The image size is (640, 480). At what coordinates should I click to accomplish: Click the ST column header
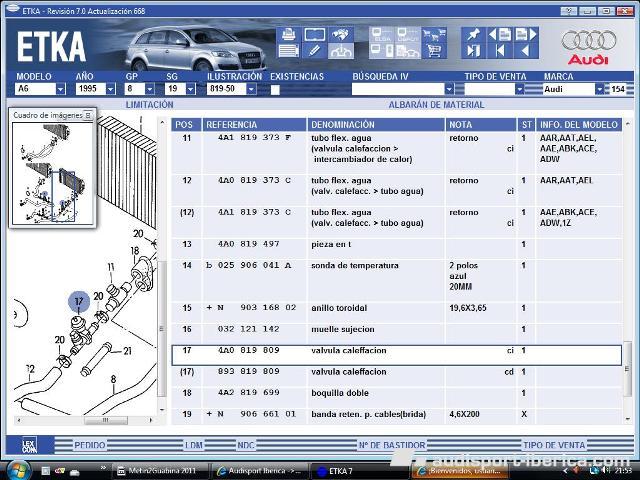tap(527, 125)
